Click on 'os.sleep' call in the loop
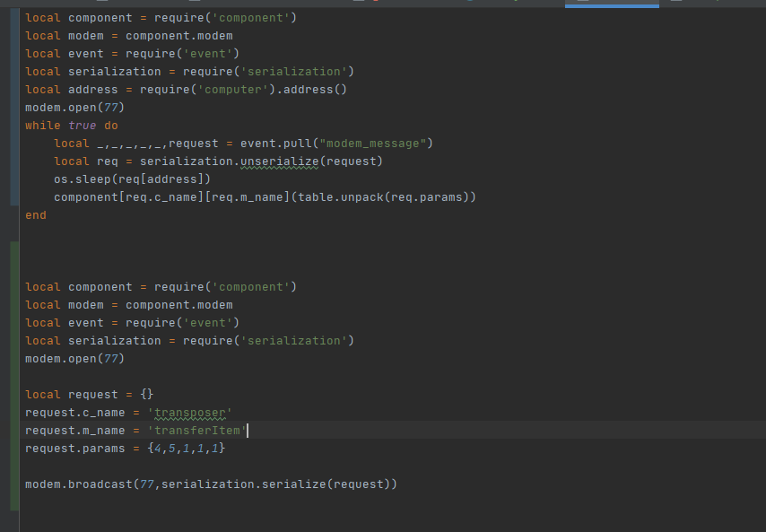 pos(83,179)
